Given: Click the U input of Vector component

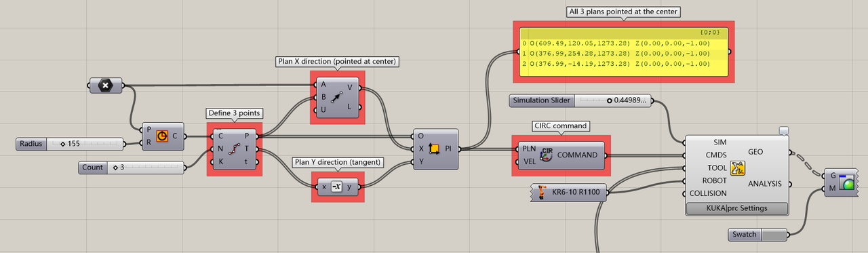Looking at the screenshot, I should pyautogui.click(x=323, y=110).
